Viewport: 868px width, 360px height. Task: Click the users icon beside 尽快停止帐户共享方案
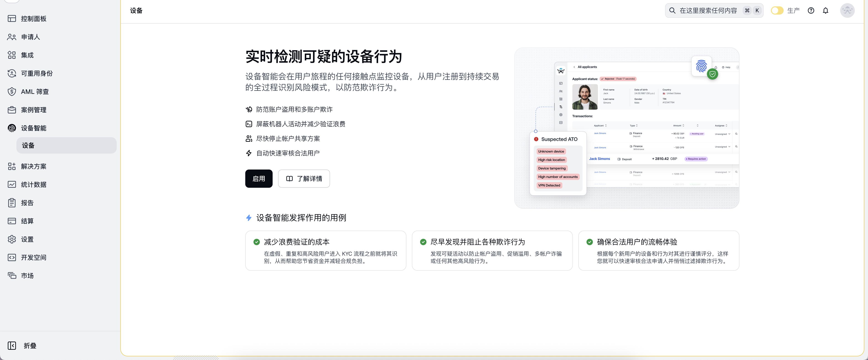tap(249, 138)
